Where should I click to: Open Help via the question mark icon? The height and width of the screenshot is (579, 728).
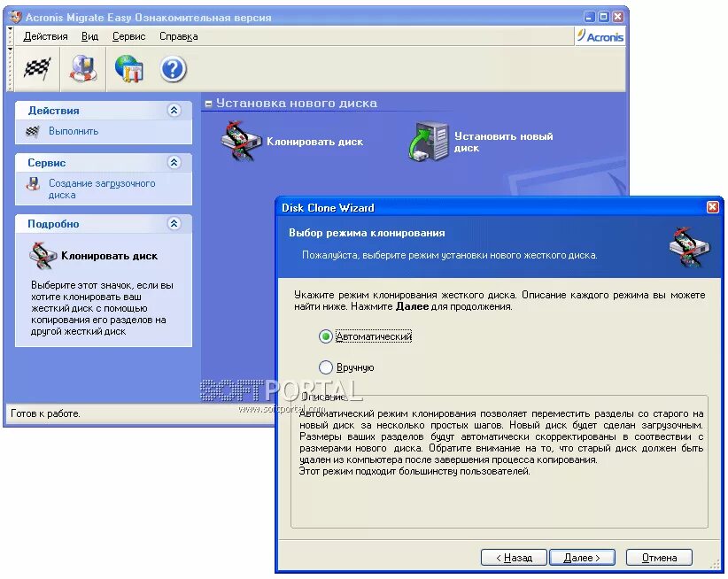174,70
